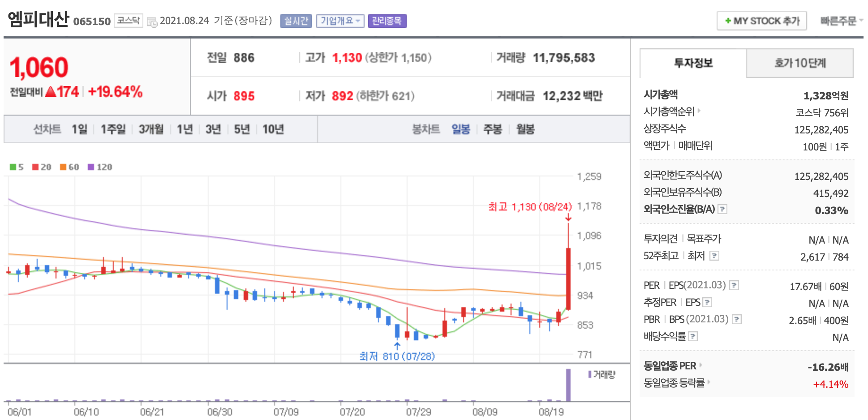Click the 52-week values 2,617 | 784

pyautogui.click(x=825, y=257)
